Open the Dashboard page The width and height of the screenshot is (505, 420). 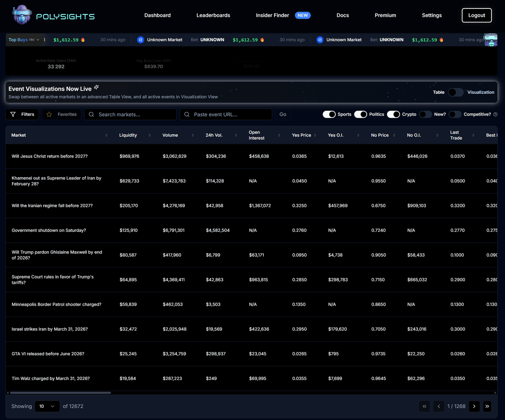pyautogui.click(x=157, y=15)
